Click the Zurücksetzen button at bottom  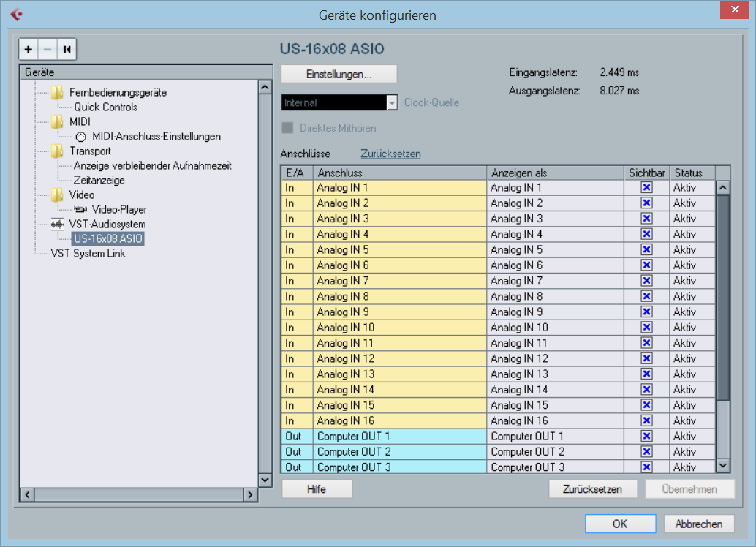point(592,489)
